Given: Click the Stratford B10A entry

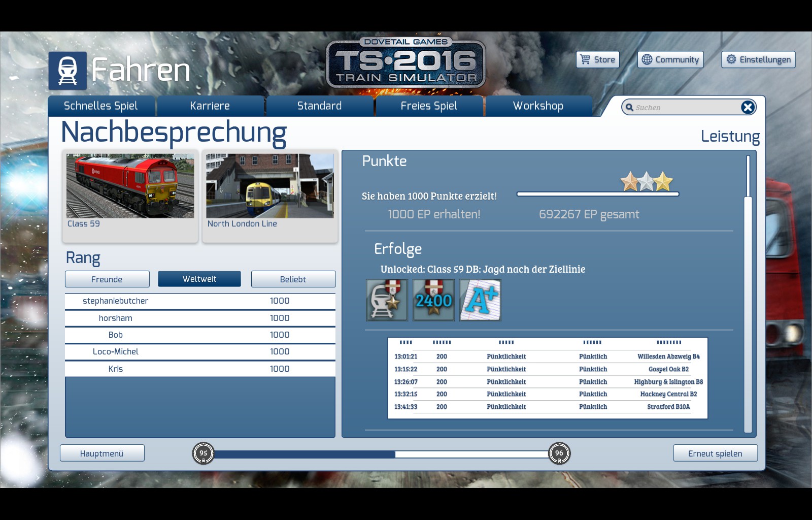Looking at the screenshot, I should coord(668,407).
